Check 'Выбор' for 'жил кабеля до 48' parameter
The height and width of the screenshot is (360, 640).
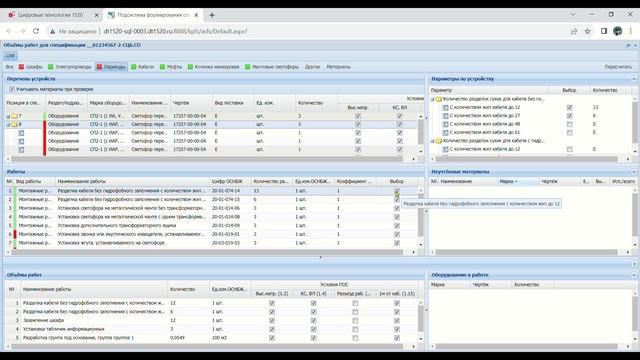[569, 124]
